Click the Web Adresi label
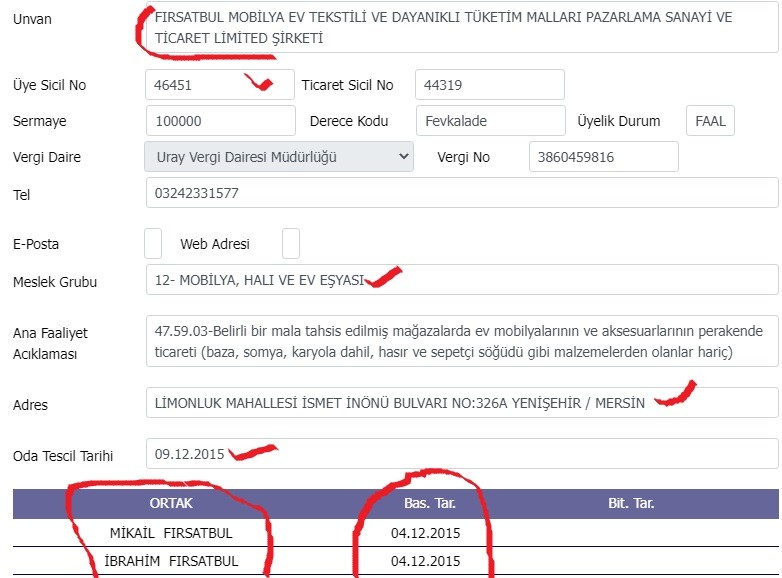Viewport: 782px width, 578px height. click(215, 244)
